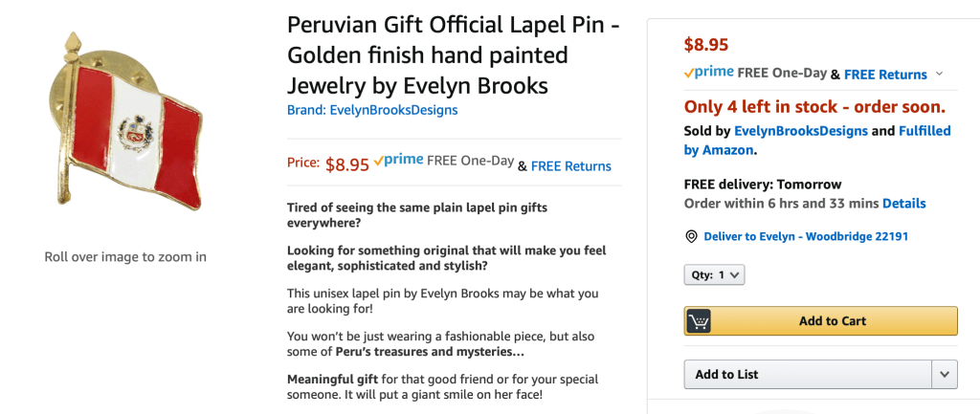Open the Fulfilled by Amazon link

[x=817, y=141]
